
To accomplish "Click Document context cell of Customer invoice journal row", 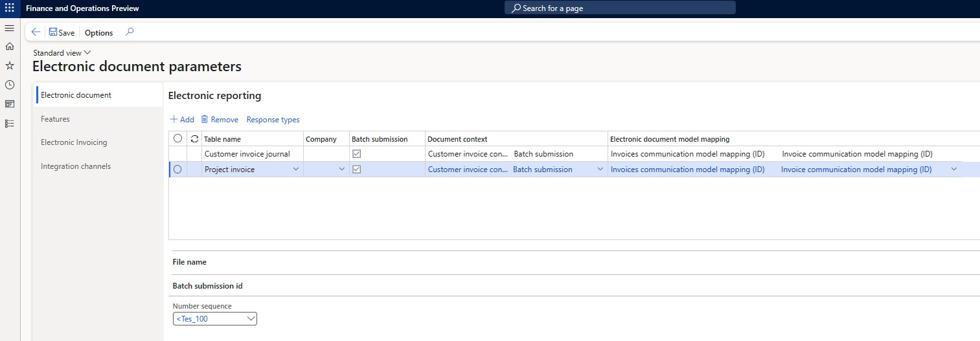I will pyautogui.click(x=516, y=154).
